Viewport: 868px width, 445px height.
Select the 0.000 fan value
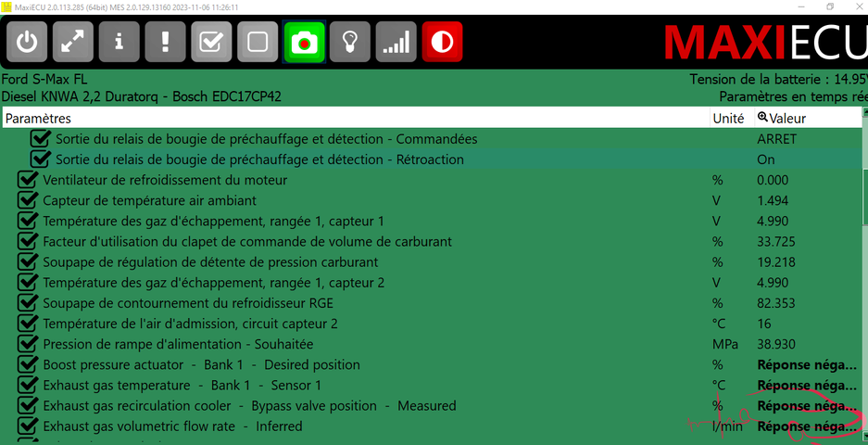(773, 180)
